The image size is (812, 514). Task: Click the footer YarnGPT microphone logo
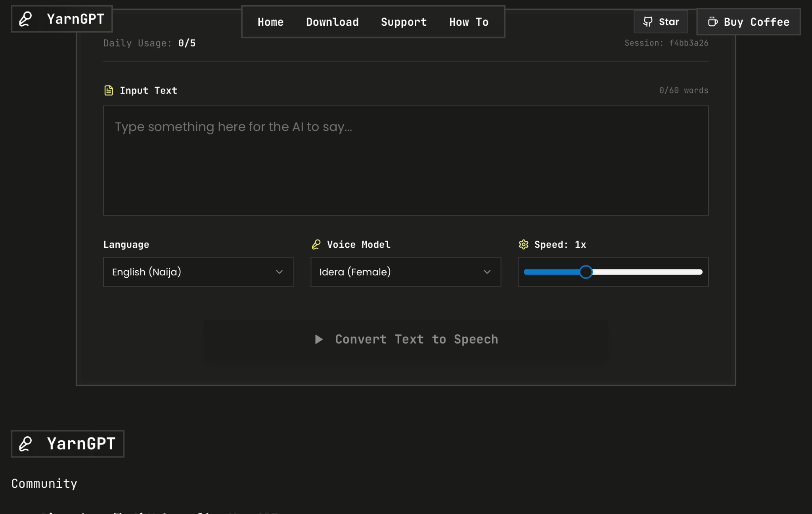pos(26,444)
